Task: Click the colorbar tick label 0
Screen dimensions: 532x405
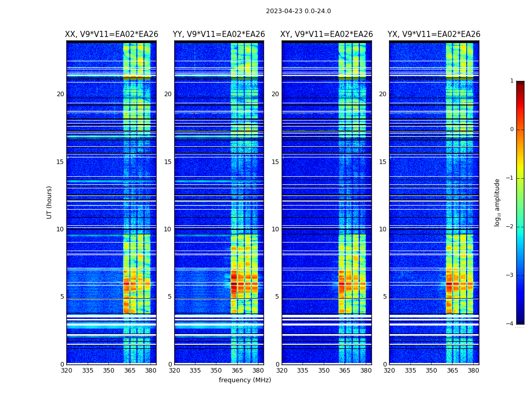Action: 512,130
